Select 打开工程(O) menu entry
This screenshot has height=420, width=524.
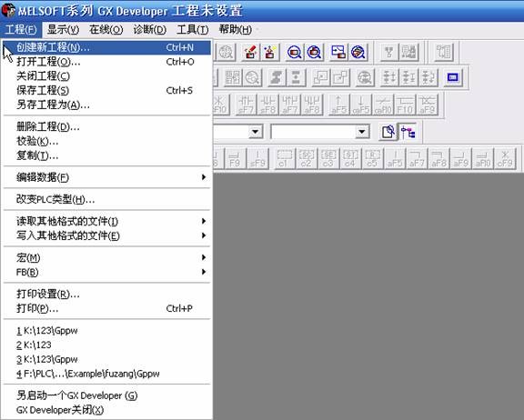click(107, 62)
